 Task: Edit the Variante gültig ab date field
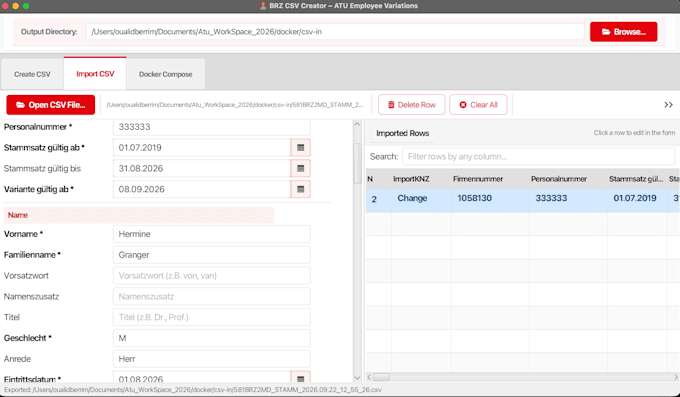(x=202, y=189)
